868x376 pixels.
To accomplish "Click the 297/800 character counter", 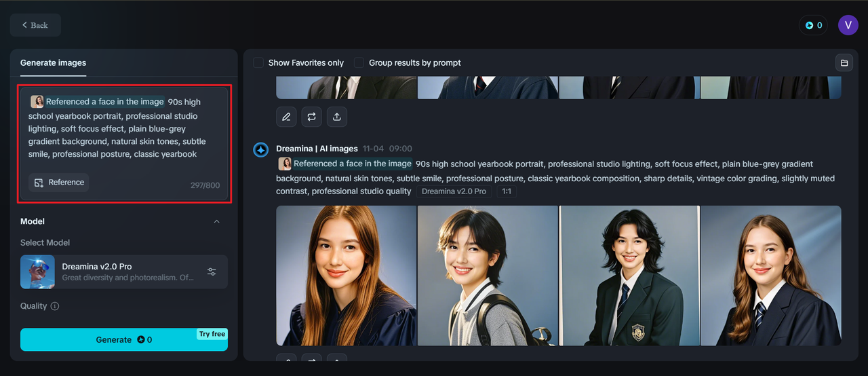I will (204, 185).
